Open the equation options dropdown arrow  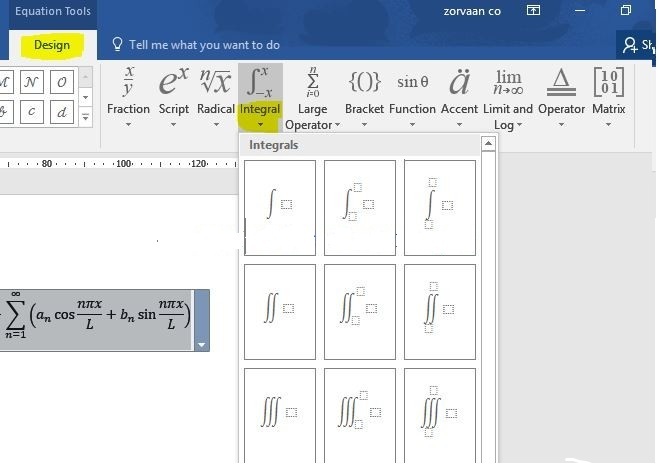(203, 344)
